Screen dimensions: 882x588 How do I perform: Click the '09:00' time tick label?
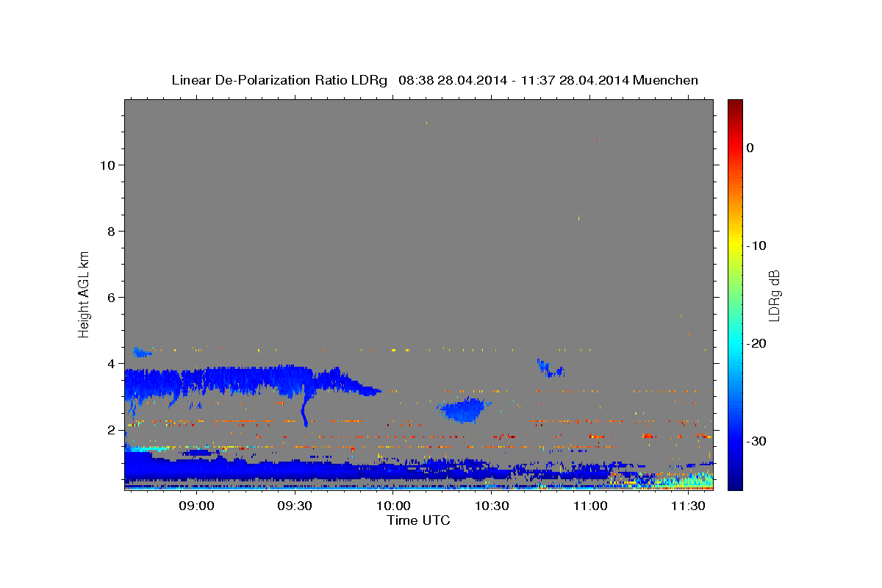pos(197,506)
